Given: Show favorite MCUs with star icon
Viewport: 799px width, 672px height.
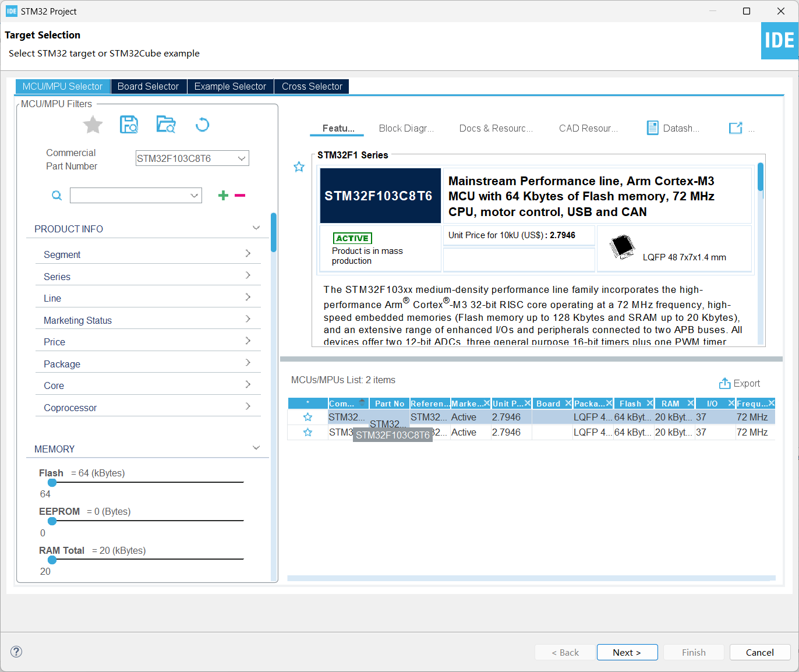Looking at the screenshot, I should point(93,125).
